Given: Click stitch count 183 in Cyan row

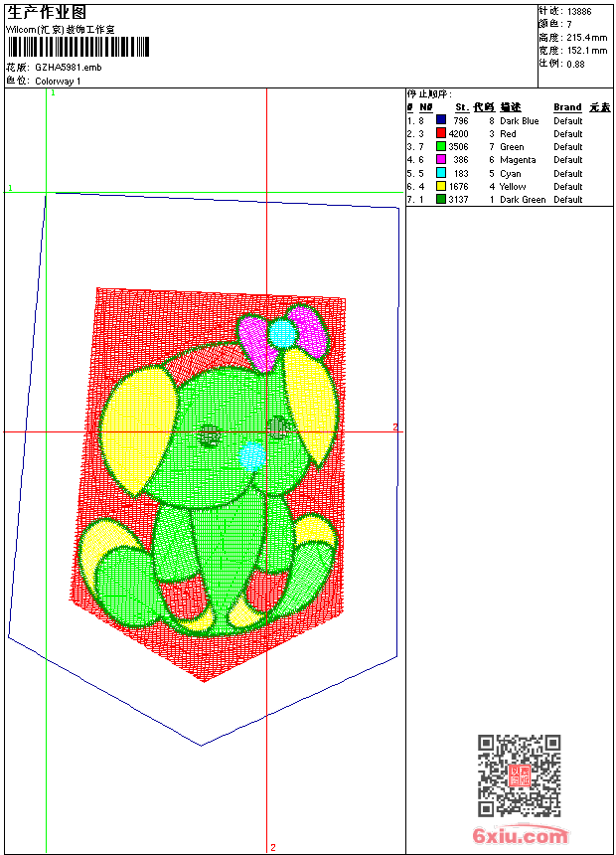Looking at the screenshot, I should click(461, 174).
